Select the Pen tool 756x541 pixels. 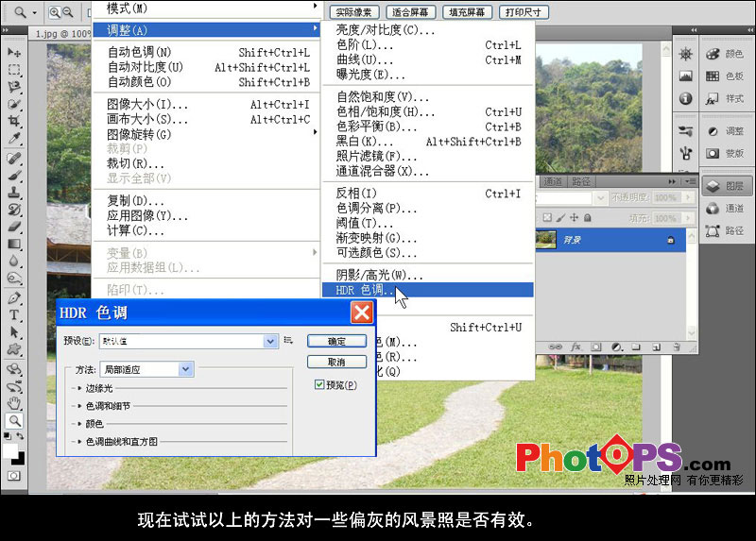(x=14, y=297)
